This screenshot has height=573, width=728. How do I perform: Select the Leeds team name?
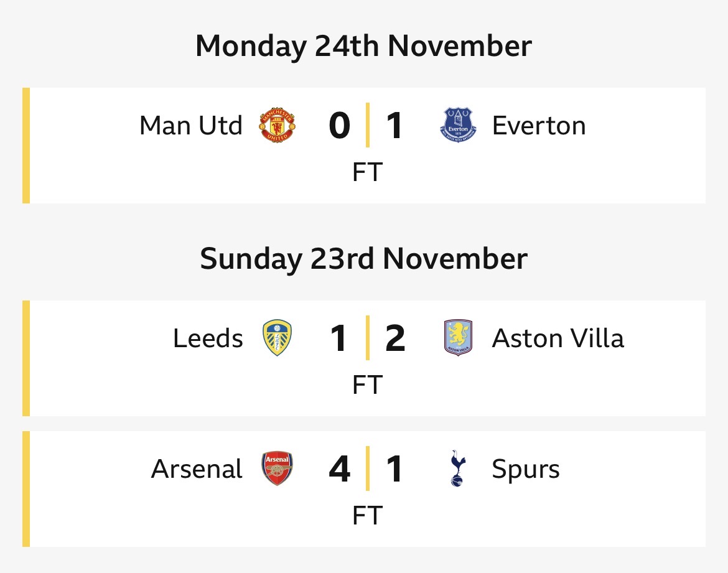pyautogui.click(x=208, y=338)
